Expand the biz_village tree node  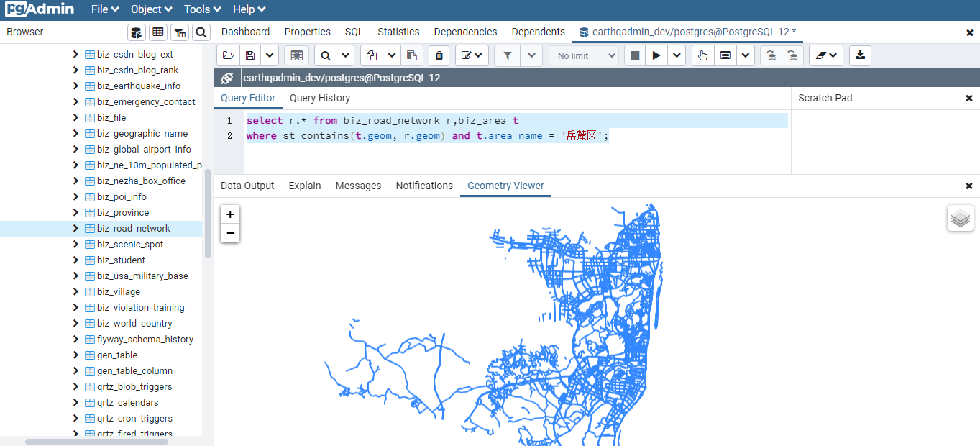75,291
